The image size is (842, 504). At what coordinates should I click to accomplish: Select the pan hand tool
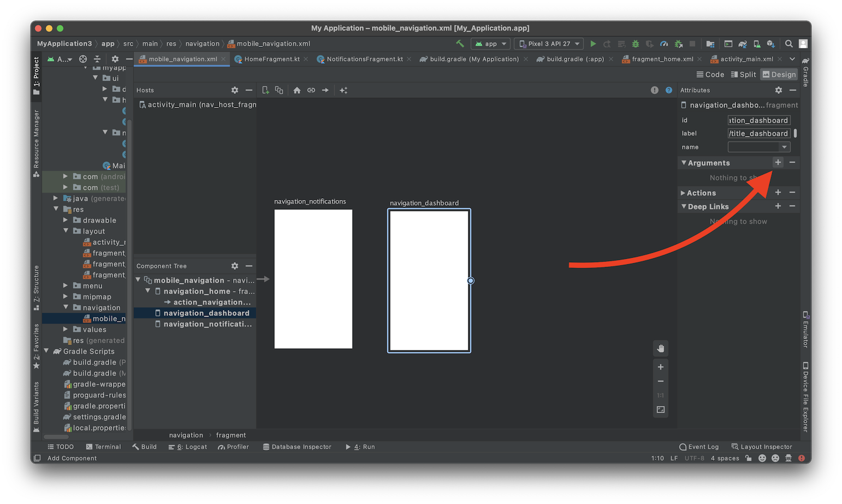coord(661,348)
